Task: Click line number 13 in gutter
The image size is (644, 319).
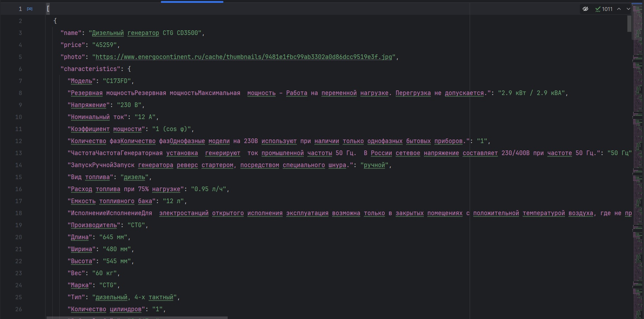Action: click(18, 153)
